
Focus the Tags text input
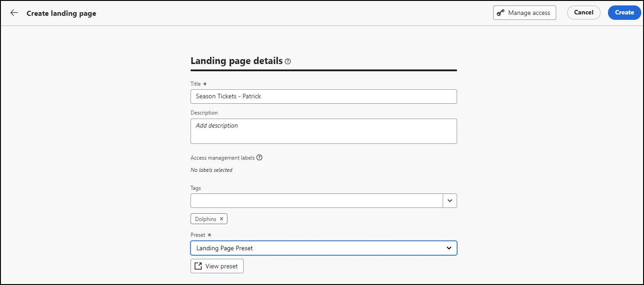pyautogui.click(x=317, y=201)
